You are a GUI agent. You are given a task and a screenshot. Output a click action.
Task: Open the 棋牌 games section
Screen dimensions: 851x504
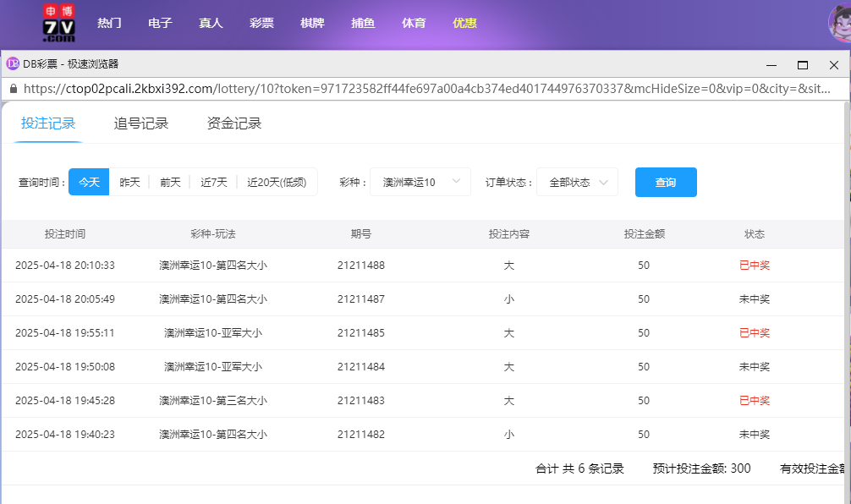point(312,24)
